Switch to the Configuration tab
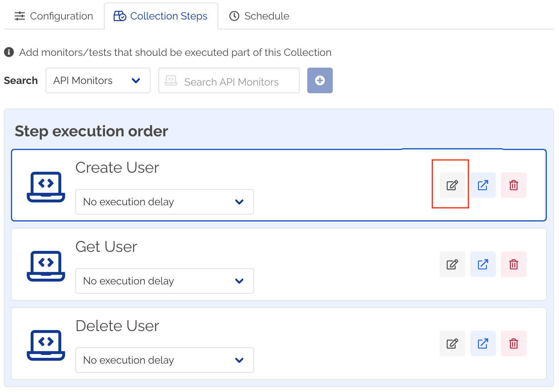The image size is (559, 392). [x=54, y=16]
